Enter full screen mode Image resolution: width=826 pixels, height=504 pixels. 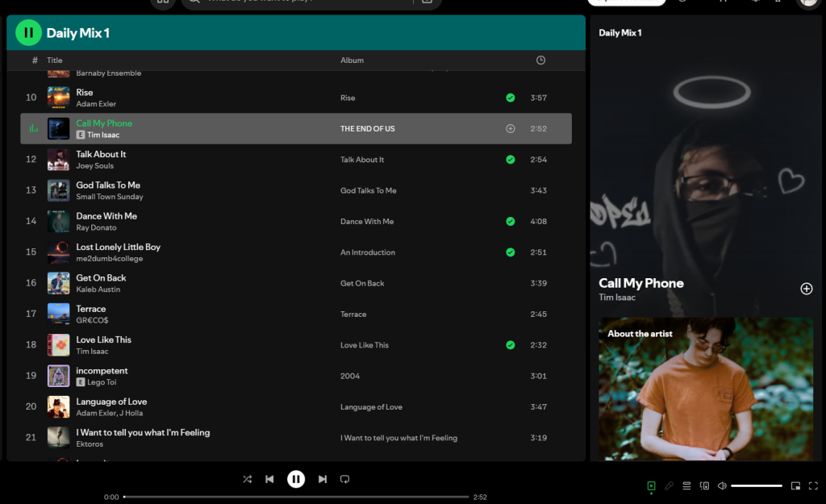click(813, 485)
